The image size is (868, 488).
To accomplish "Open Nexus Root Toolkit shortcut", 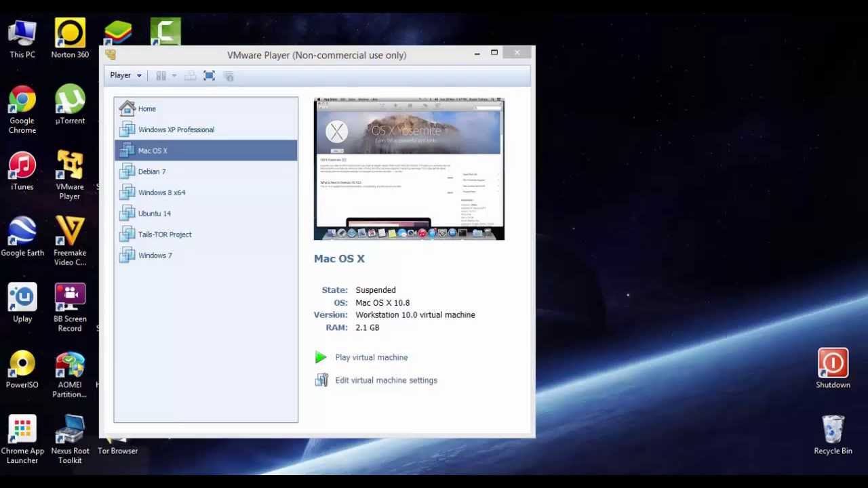I will tap(70, 440).
